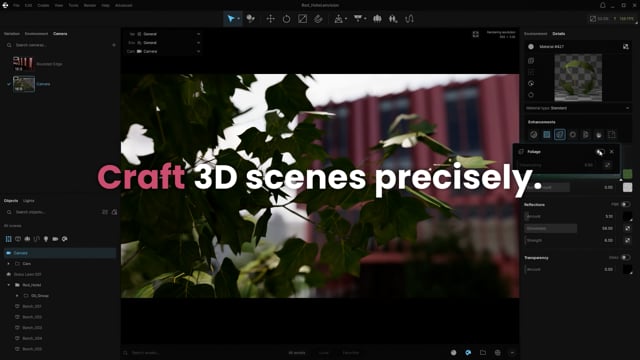The image size is (640, 360).
Task: Select the first Enhancements icon
Action: tap(533, 135)
